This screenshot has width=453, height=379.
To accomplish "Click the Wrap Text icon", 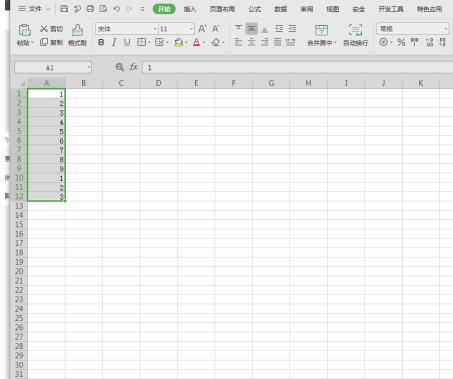I will click(355, 30).
